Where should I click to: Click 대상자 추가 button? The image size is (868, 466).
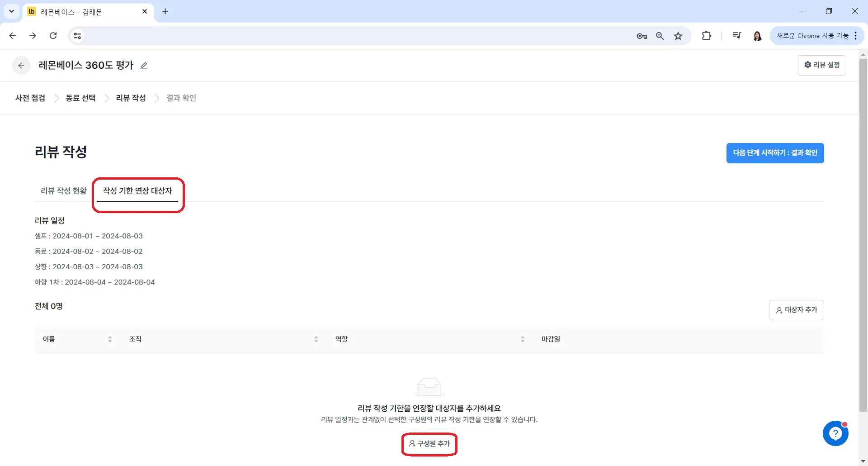pyautogui.click(x=796, y=310)
